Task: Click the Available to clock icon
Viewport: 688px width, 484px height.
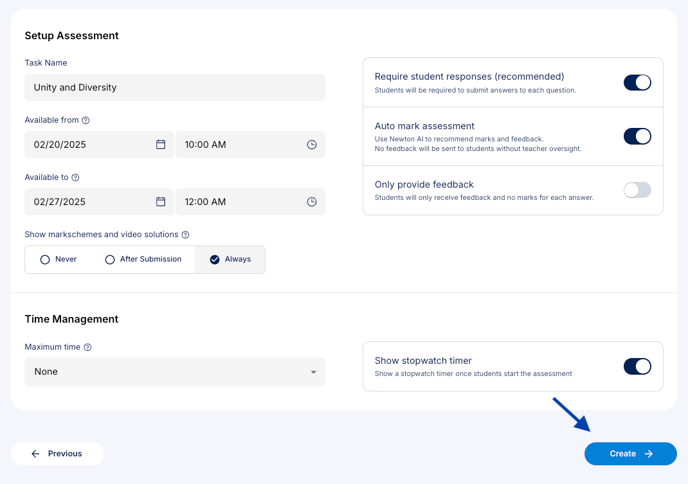Action: (312, 201)
